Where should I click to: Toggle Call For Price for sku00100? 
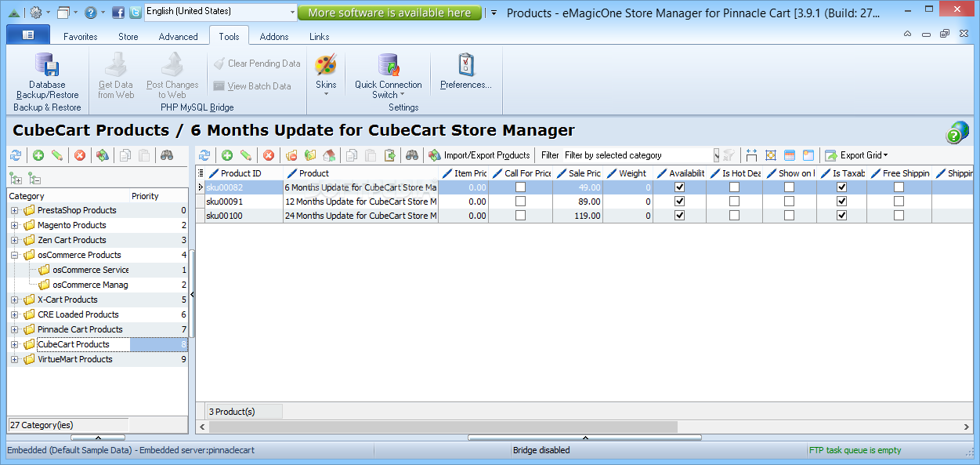(x=520, y=216)
